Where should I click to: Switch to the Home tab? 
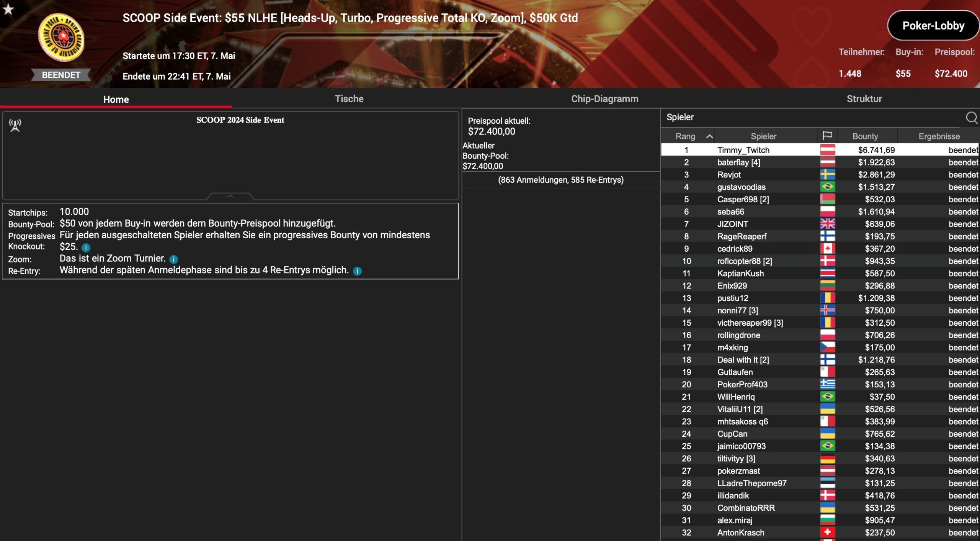[116, 99]
